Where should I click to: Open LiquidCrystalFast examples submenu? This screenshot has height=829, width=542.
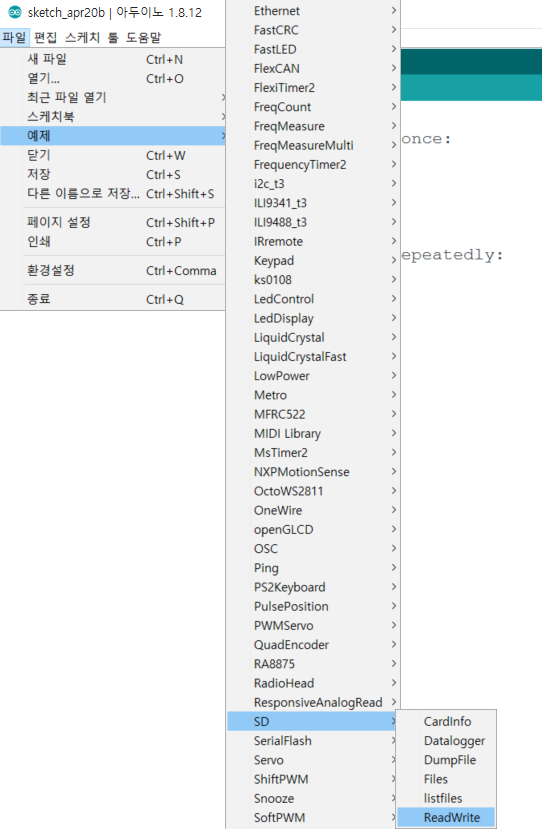point(313,356)
